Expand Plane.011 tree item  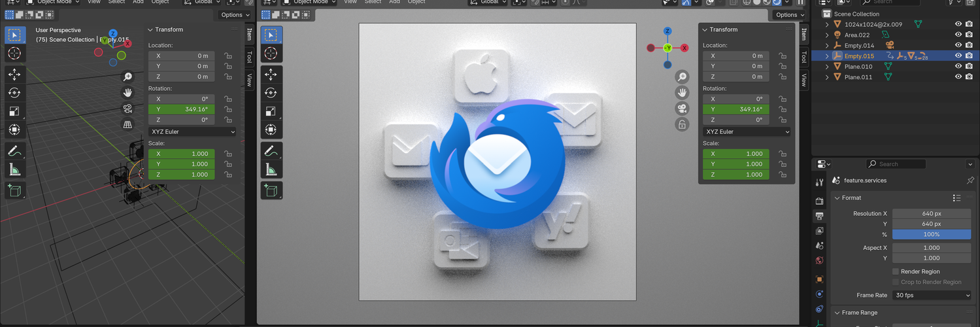coord(827,77)
